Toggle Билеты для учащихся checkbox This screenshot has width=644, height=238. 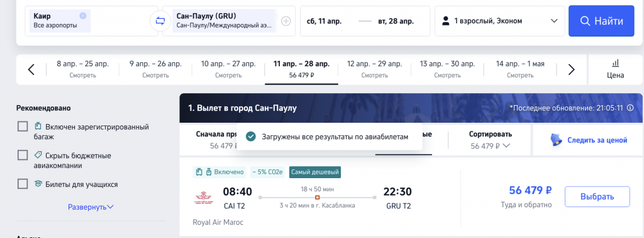[x=23, y=184]
